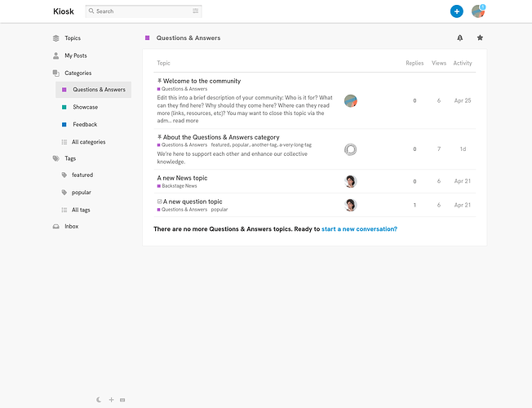
Task: Sort topics by Activity column header
Action: (462, 63)
